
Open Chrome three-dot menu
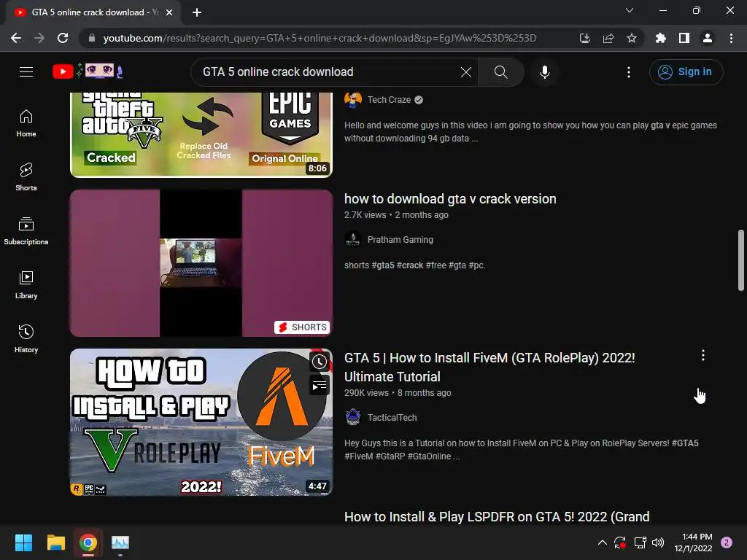[731, 38]
